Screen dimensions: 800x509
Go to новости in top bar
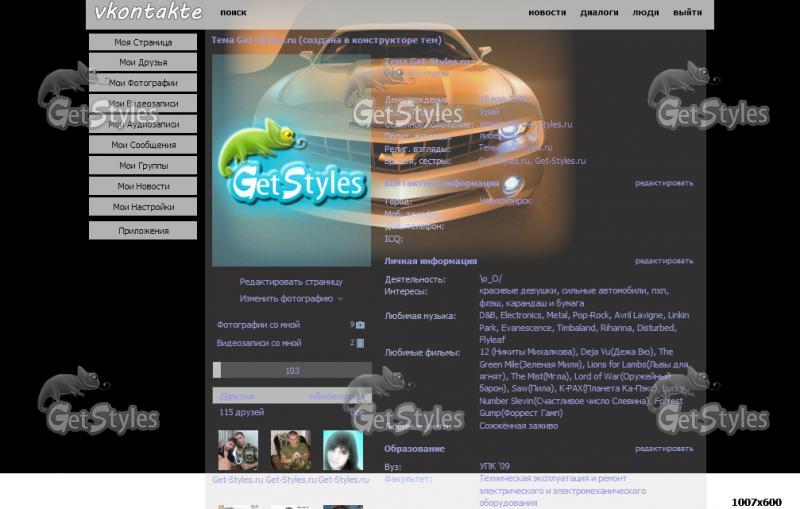pos(547,12)
